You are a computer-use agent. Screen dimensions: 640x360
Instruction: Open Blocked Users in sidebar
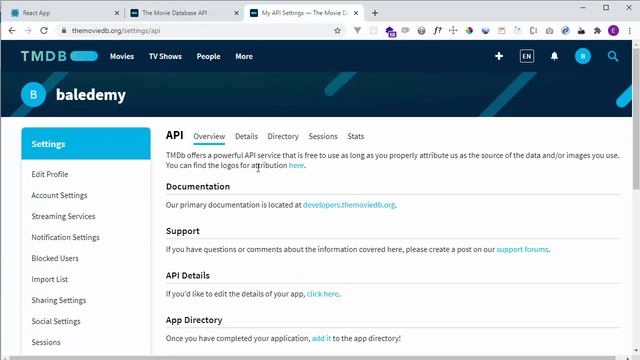click(55, 258)
